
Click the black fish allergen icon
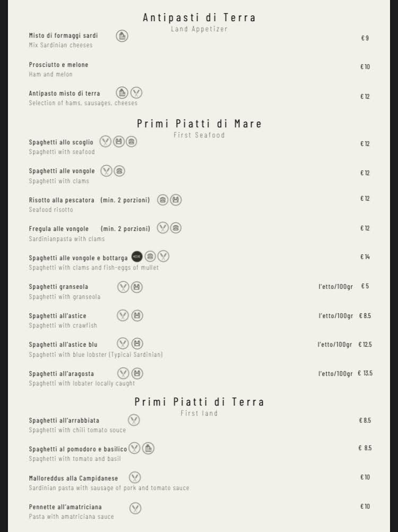tap(137, 257)
